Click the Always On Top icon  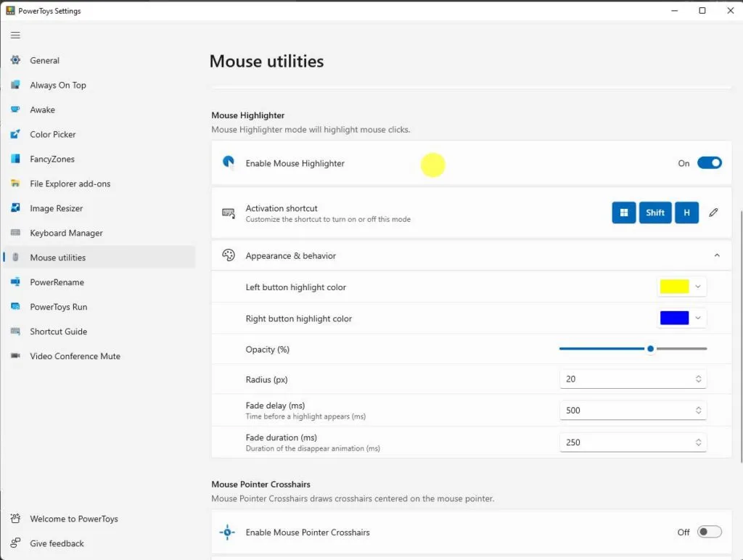15,85
